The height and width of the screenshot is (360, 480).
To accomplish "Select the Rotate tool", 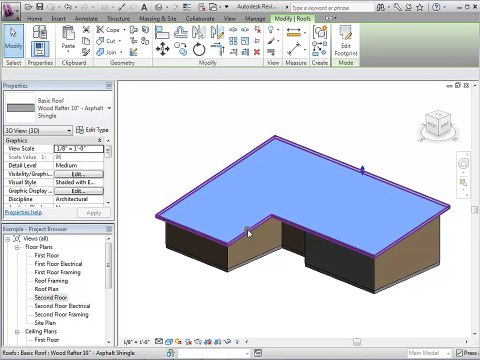I will [199, 49].
